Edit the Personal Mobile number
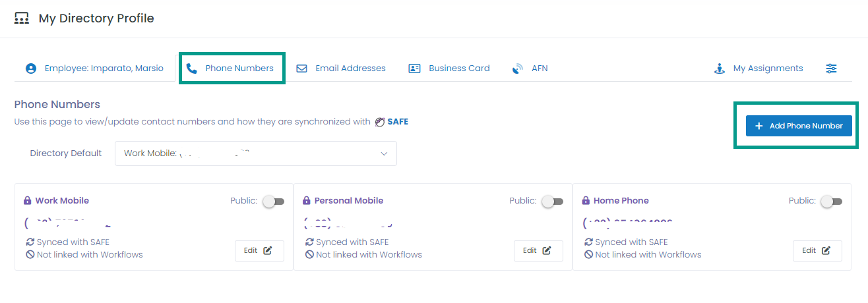The image size is (868, 303). (x=538, y=250)
